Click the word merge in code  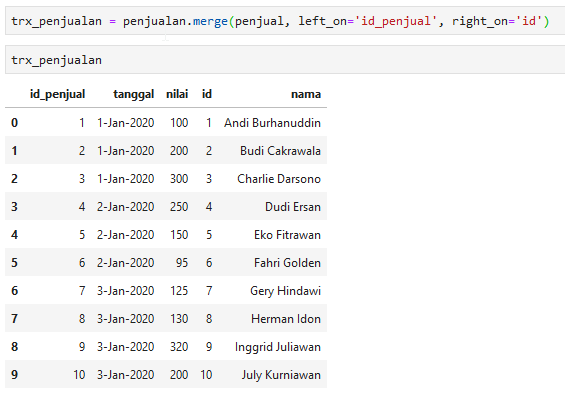click(x=210, y=21)
